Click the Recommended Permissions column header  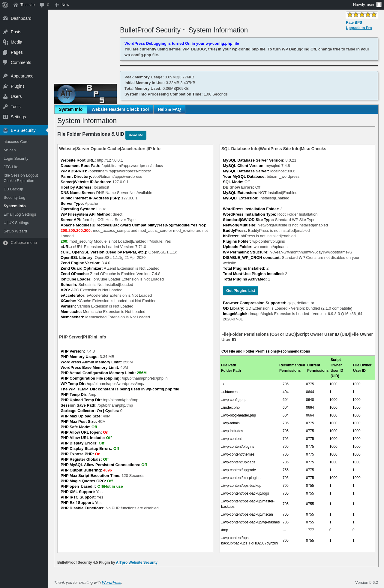292,368
